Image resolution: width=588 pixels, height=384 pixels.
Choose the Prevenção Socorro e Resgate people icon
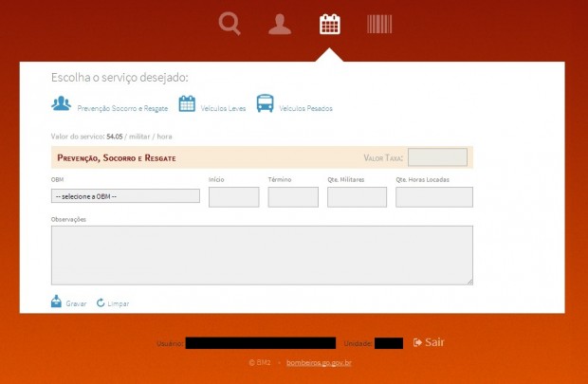tap(61, 104)
